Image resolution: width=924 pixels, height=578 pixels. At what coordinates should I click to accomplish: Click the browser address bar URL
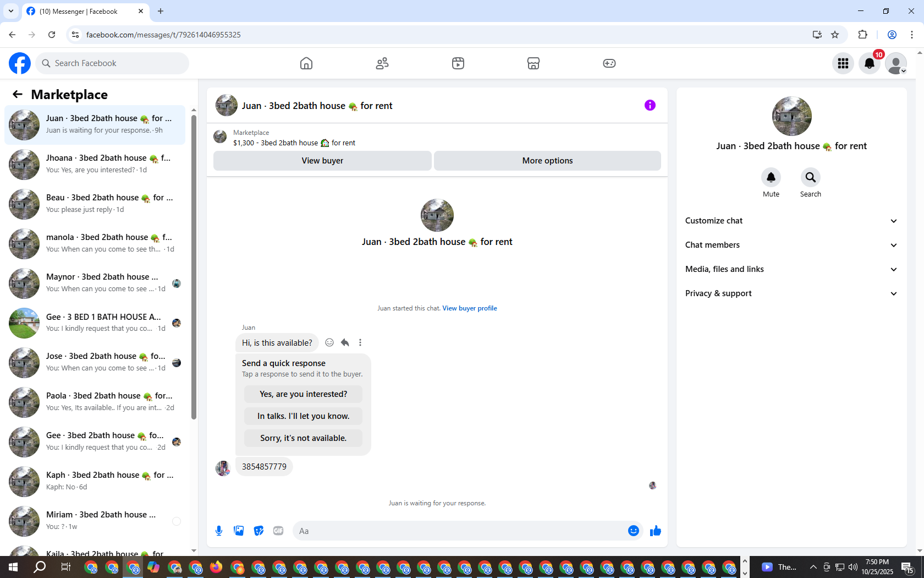(163, 35)
